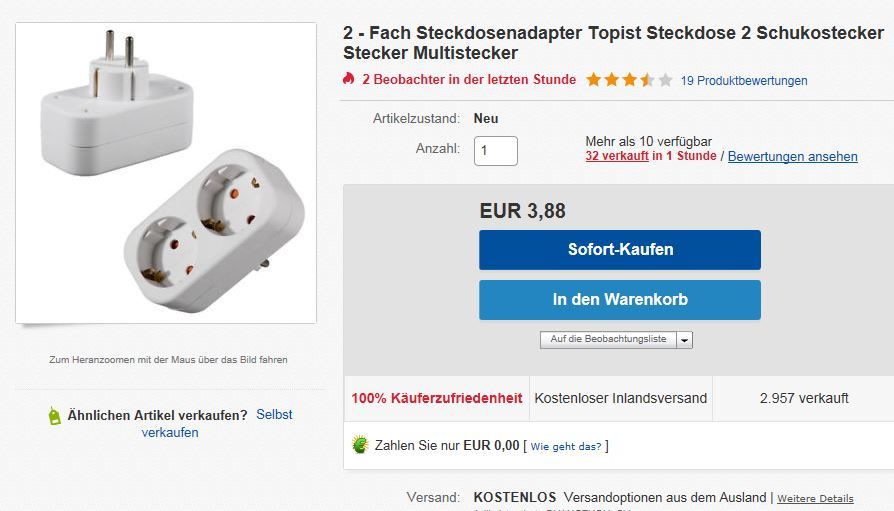Click the green price tag icon

coord(55,415)
